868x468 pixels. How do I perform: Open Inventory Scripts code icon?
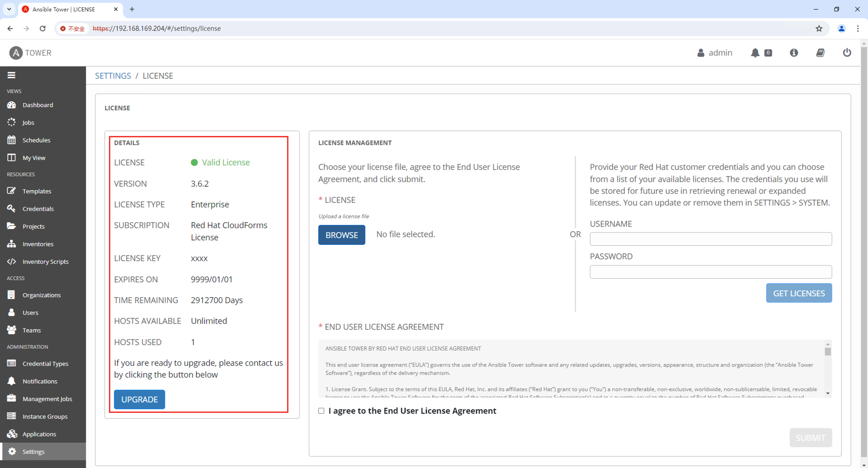point(11,262)
